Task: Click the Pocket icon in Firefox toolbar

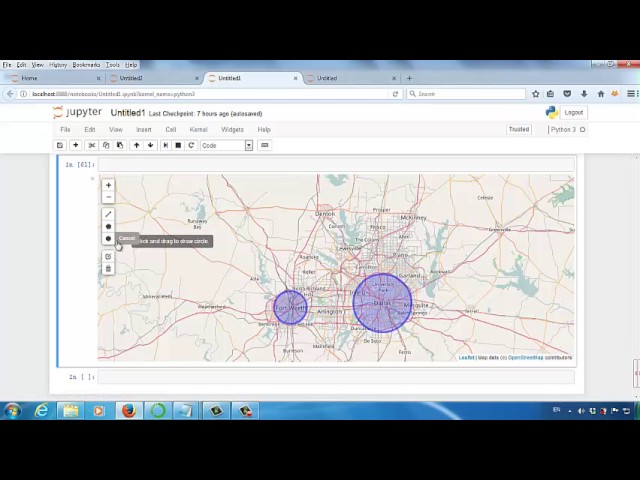Action: pyautogui.click(x=567, y=94)
